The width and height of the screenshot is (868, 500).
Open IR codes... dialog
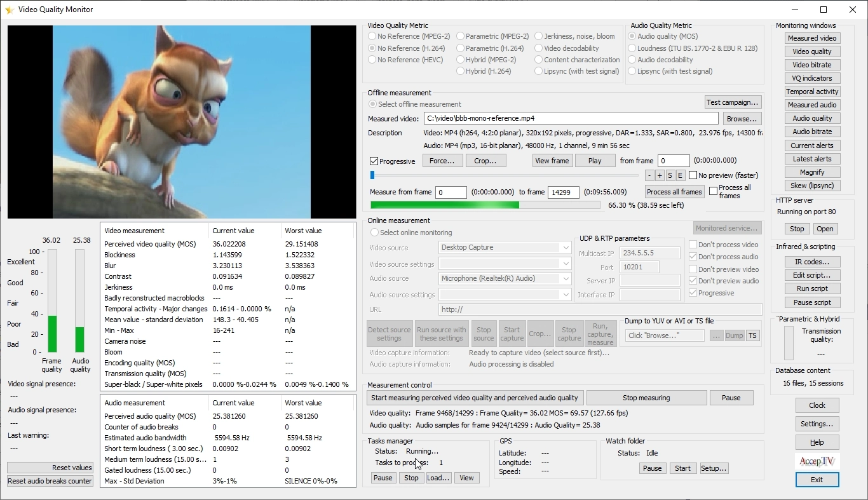pos(812,262)
